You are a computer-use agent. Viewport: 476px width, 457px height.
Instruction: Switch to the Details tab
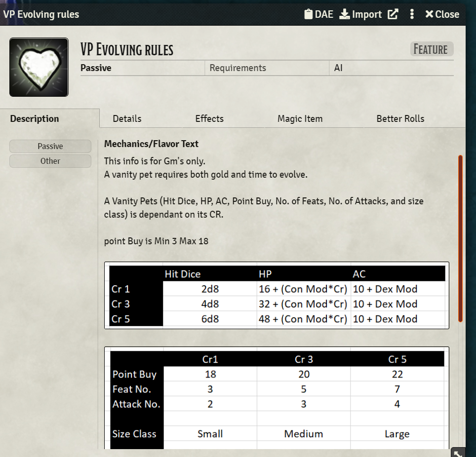click(x=126, y=118)
